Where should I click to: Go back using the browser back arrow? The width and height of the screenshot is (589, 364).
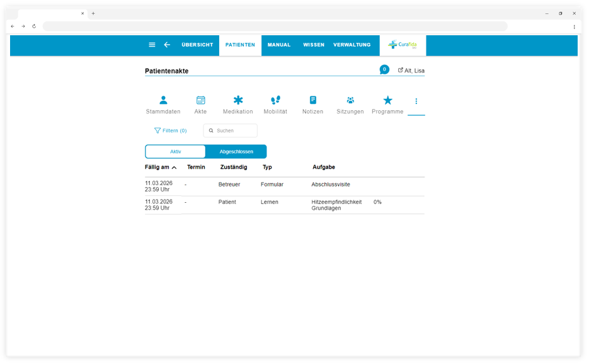tap(13, 26)
